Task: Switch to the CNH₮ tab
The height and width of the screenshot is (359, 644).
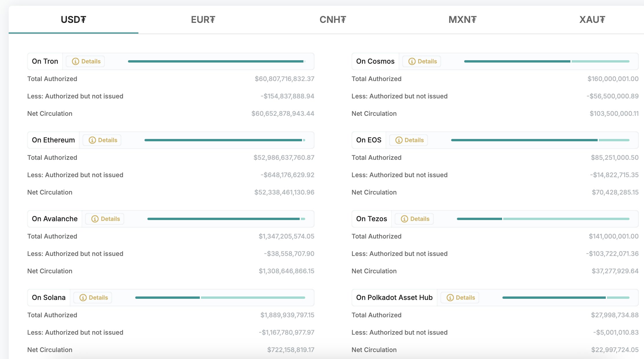Action: click(333, 19)
